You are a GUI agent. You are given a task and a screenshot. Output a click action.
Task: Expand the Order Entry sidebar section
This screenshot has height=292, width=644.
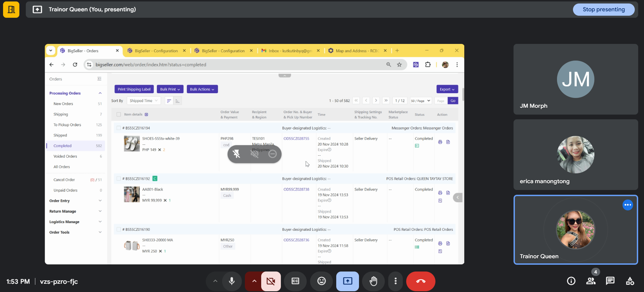(x=75, y=201)
